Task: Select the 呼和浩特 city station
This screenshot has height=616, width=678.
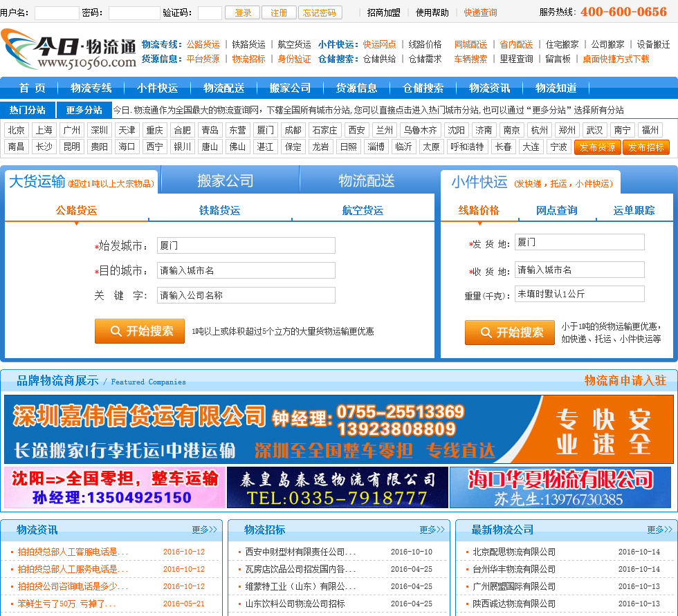Action: (x=467, y=147)
